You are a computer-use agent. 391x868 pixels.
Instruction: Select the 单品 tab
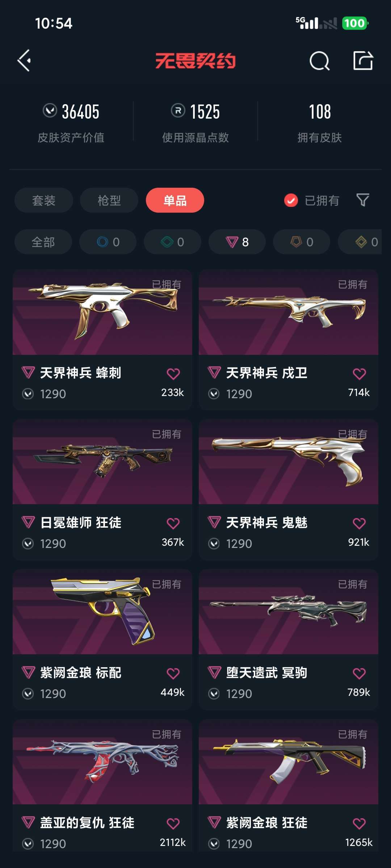(175, 200)
